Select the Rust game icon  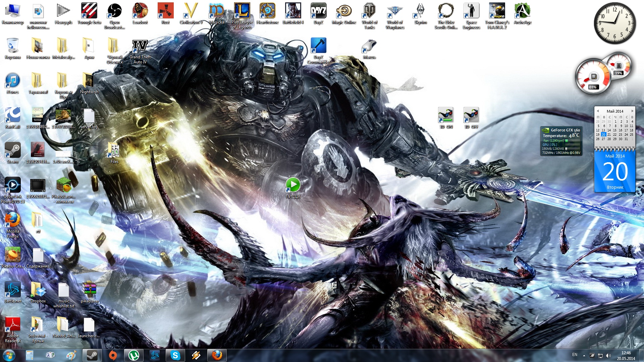pos(166,14)
